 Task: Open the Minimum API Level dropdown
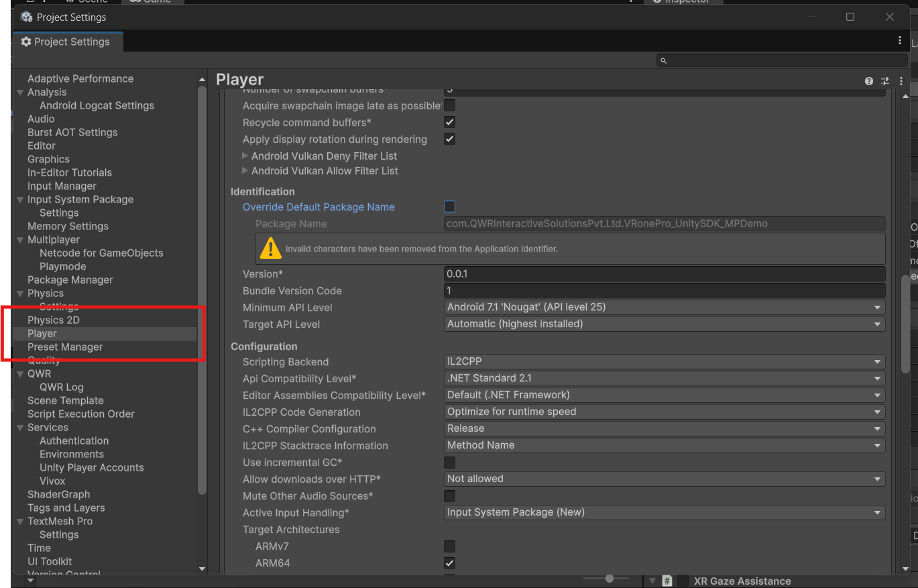tap(665, 307)
